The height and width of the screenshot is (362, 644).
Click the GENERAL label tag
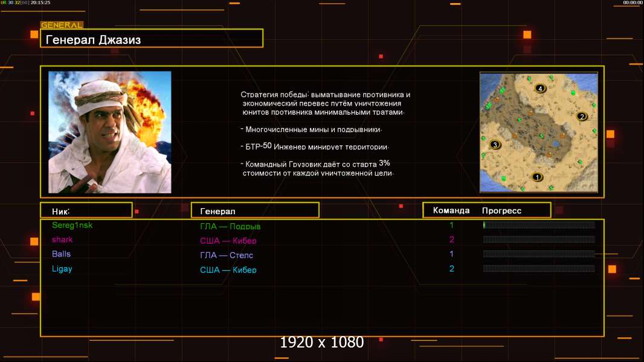[x=62, y=25]
